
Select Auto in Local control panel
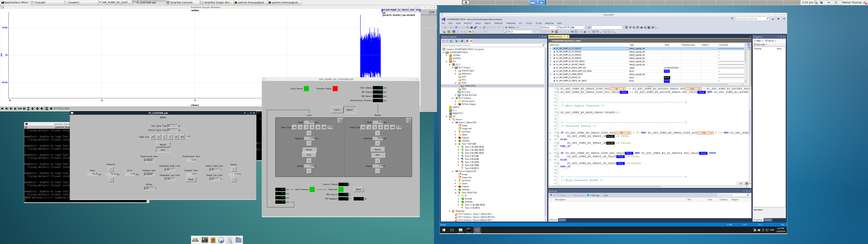click(309, 155)
